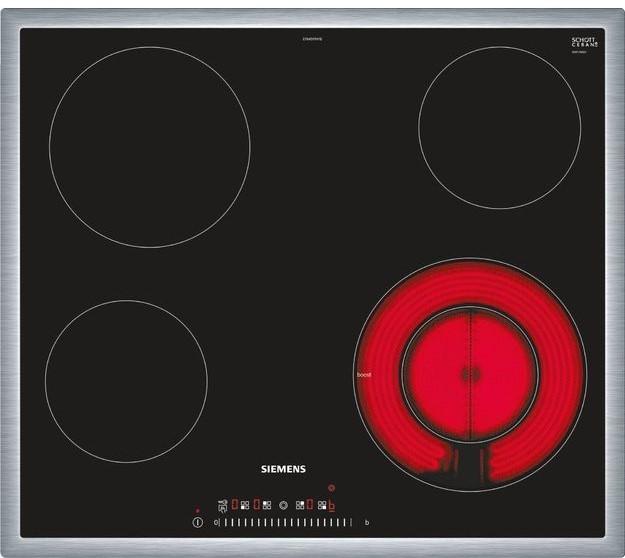Set heat to zero on slider
The image size is (625, 558).
[x=216, y=522]
